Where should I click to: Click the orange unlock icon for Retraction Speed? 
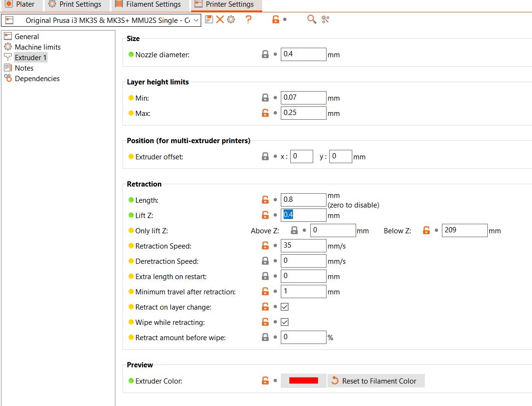(265, 246)
